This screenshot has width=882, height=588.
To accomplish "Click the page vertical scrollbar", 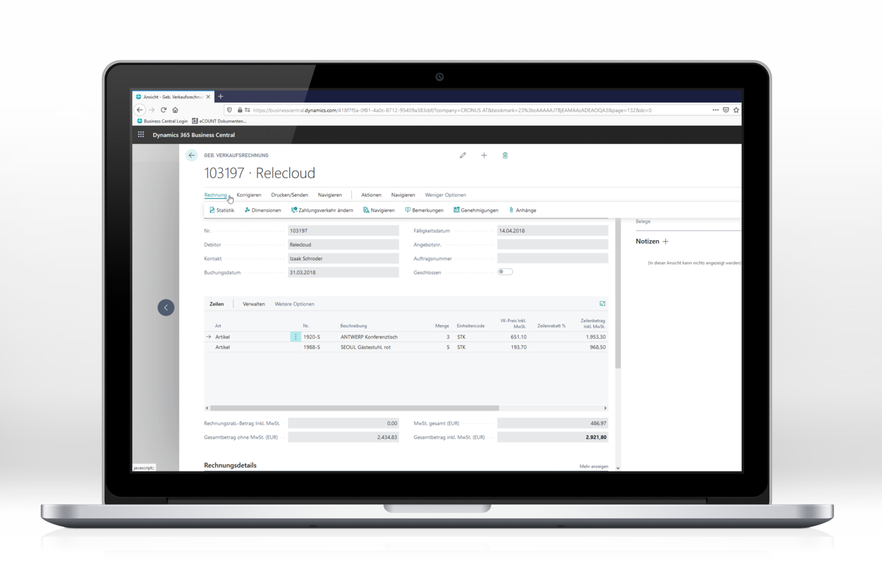I will (618, 294).
